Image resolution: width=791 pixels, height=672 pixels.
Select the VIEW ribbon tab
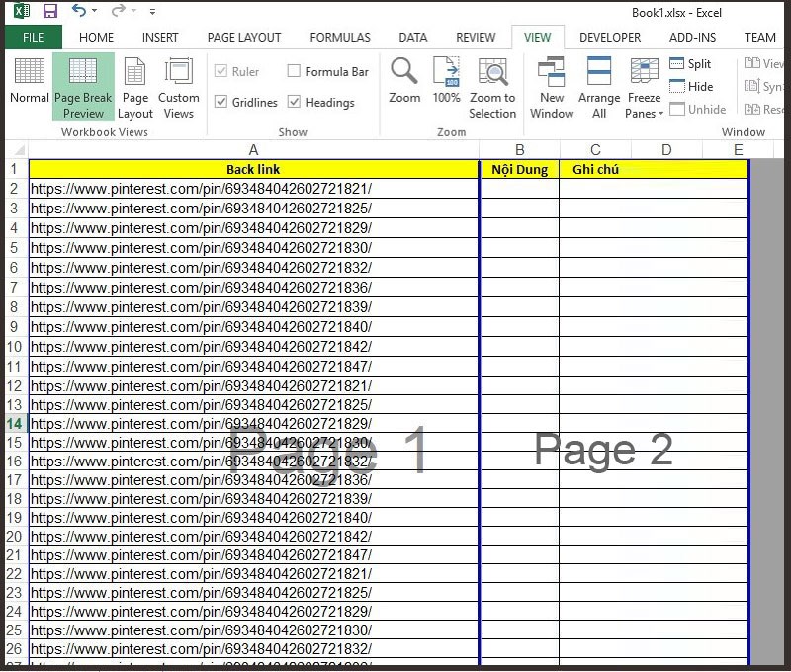pos(537,38)
